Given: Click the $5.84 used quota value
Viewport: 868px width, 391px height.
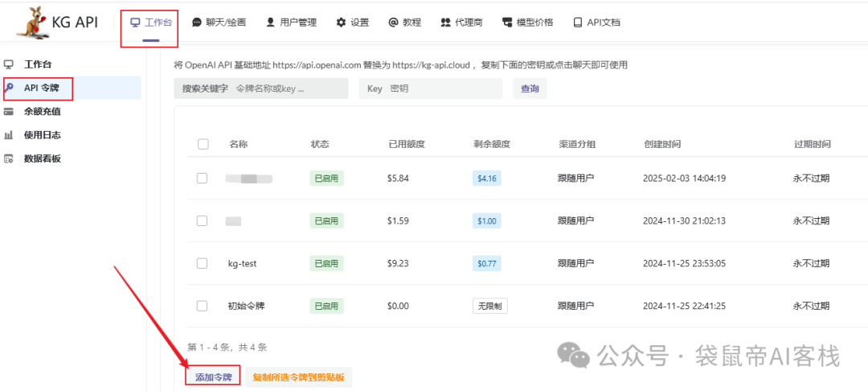Looking at the screenshot, I should 398,179.
